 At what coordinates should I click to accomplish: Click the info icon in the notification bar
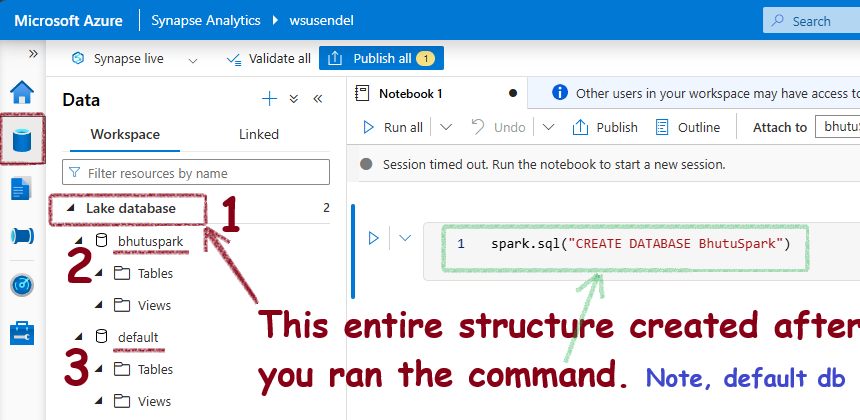(559, 93)
